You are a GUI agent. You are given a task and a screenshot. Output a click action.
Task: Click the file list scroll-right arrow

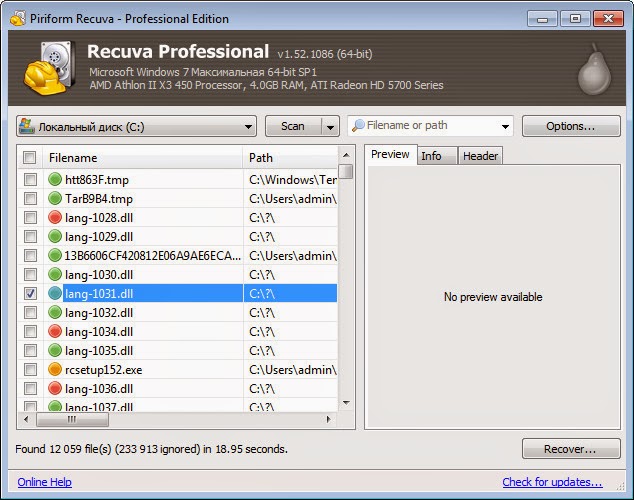pos(328,419)
